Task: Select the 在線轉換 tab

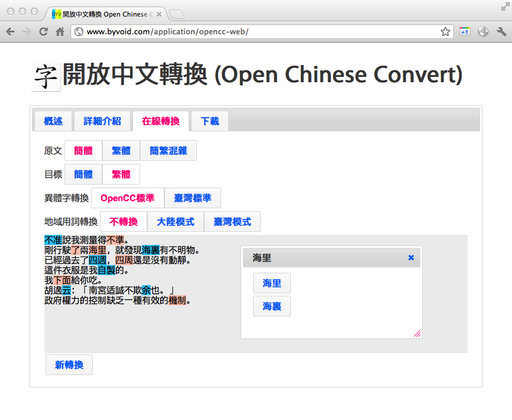Action: tap(161, 121)
